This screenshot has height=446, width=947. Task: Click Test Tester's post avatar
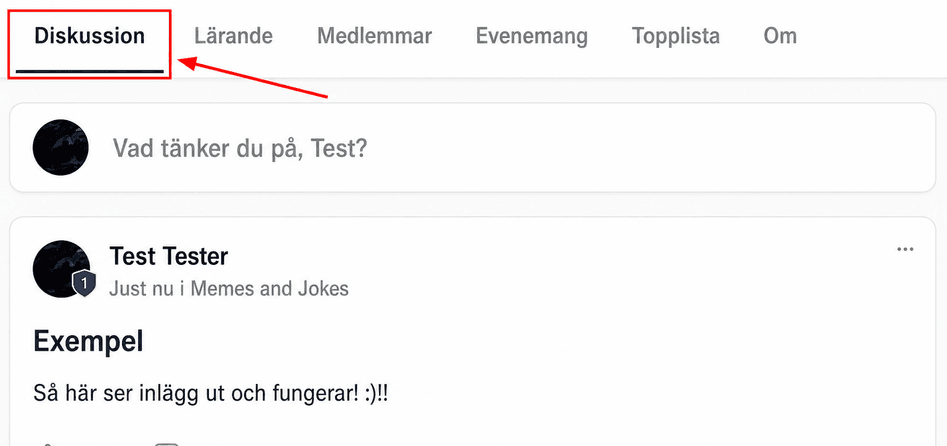61,268
